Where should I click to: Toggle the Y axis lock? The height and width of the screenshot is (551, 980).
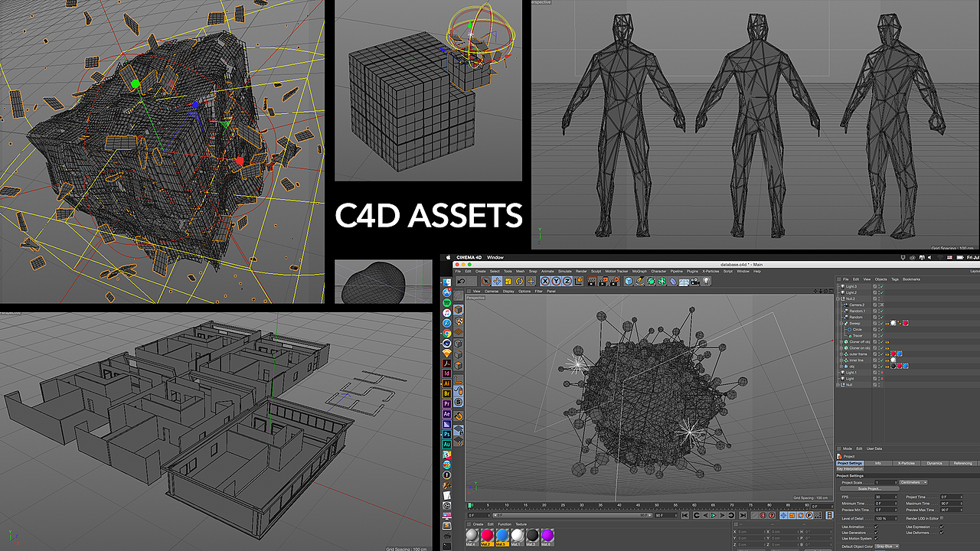point(557,281)
